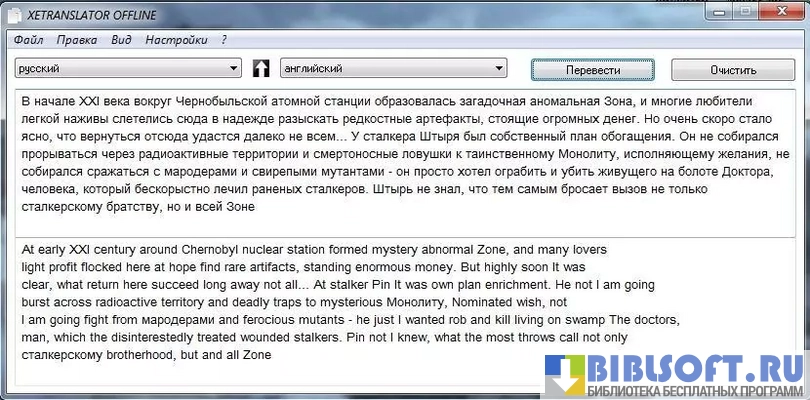Click the BIBLSOFT.RU watermark text

click(x=690, y=364)
